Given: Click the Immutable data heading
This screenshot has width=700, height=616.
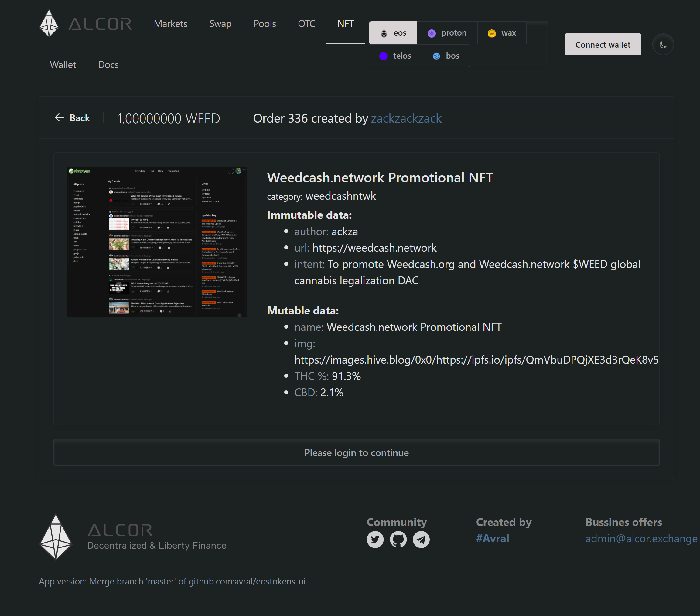Looking at the screenshot, I should coord(309,215).
